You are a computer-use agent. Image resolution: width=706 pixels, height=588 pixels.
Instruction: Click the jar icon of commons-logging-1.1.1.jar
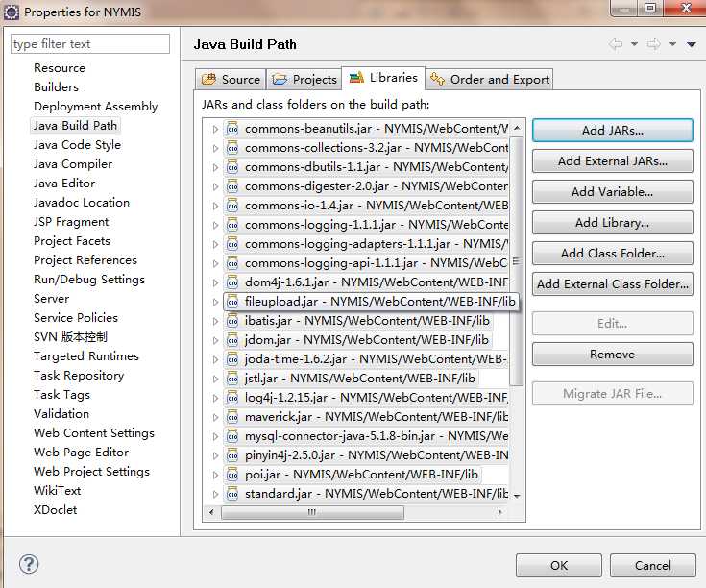[x=232, y=225]
